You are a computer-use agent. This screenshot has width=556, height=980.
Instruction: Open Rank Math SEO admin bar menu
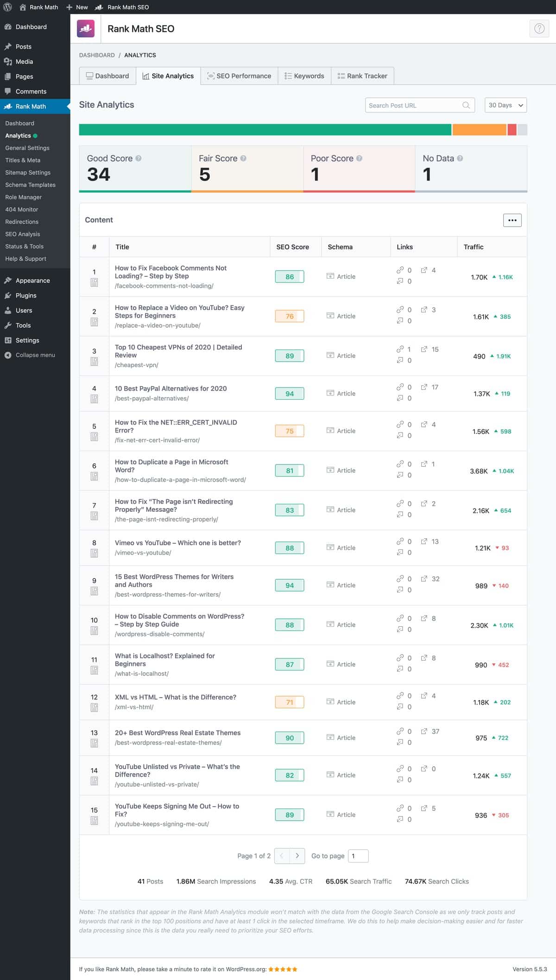pyautogui.click(x=122, y=7)
